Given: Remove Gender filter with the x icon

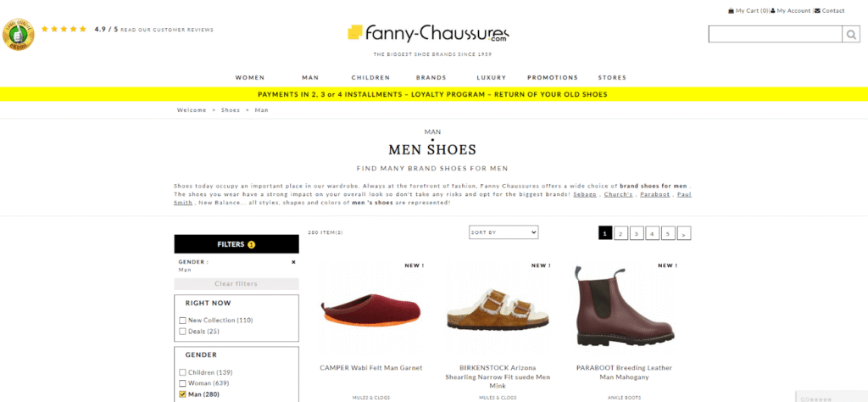Looking at the screenshot, I should pyautogui.click(x=293, y=262).
